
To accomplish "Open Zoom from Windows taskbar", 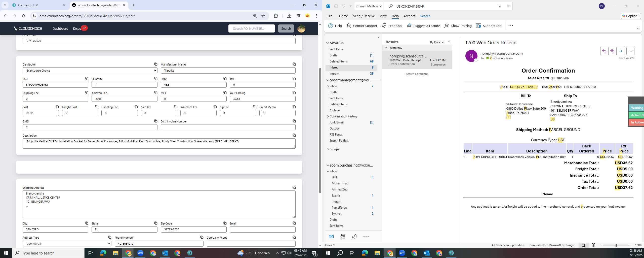I will (x=140, y=253).
